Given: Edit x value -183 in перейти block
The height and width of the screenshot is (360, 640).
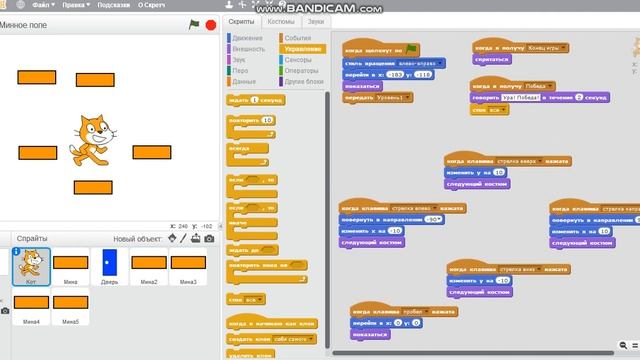Looking at the screenshot, I should coord(395,75).
